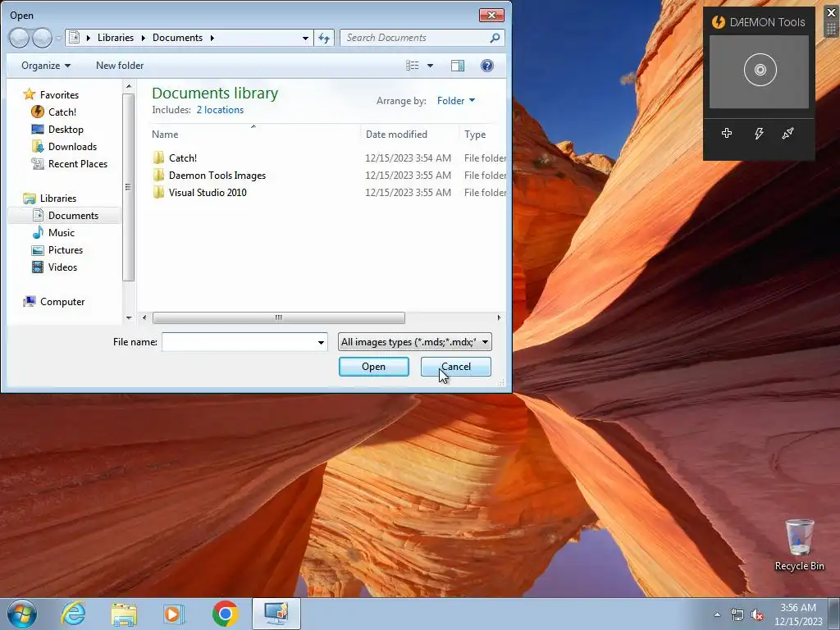Click the refresh button beside address bar
This screenshot has height=630, width=840.
pyautogui.click(x=324, y=38)
